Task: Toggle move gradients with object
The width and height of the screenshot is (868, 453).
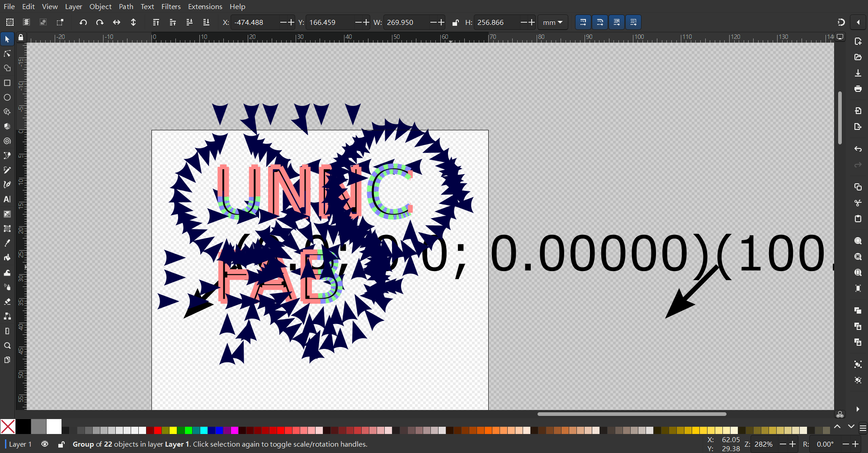Action: tap(617, 22)
